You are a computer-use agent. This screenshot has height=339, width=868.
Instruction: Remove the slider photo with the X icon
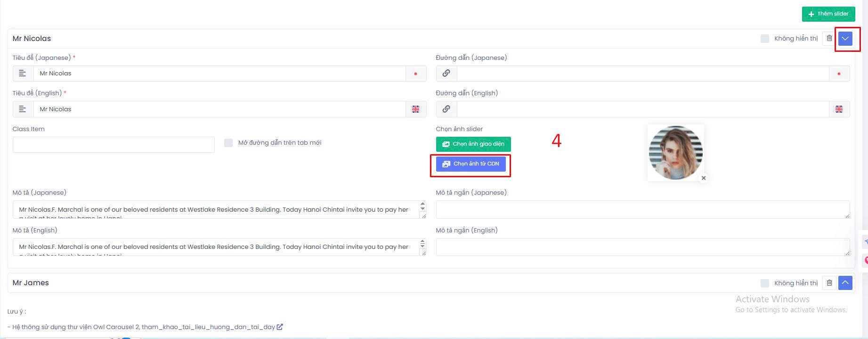pyautogui.click(x=704, y=178)
